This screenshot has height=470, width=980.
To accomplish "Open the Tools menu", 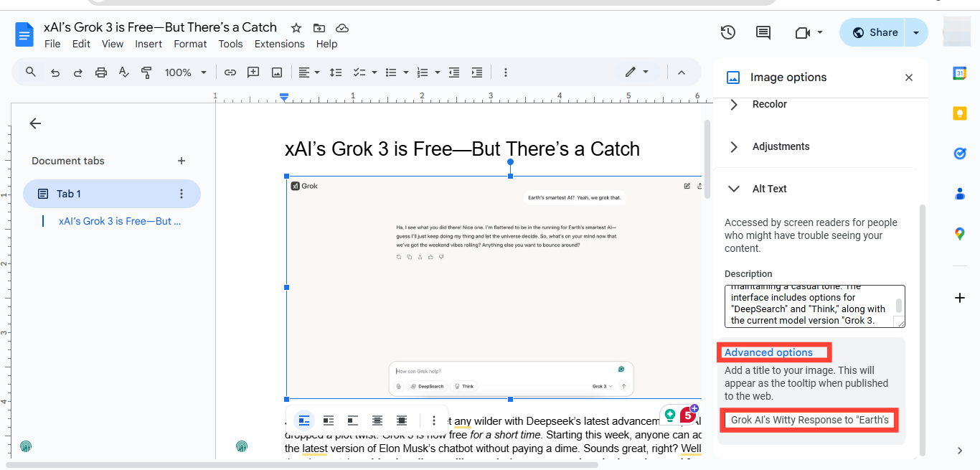I will click(x=230, y=44).
